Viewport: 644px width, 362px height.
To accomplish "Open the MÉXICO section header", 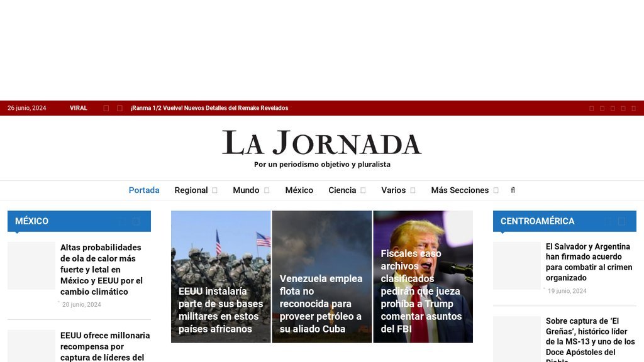I will pos(31,221).
